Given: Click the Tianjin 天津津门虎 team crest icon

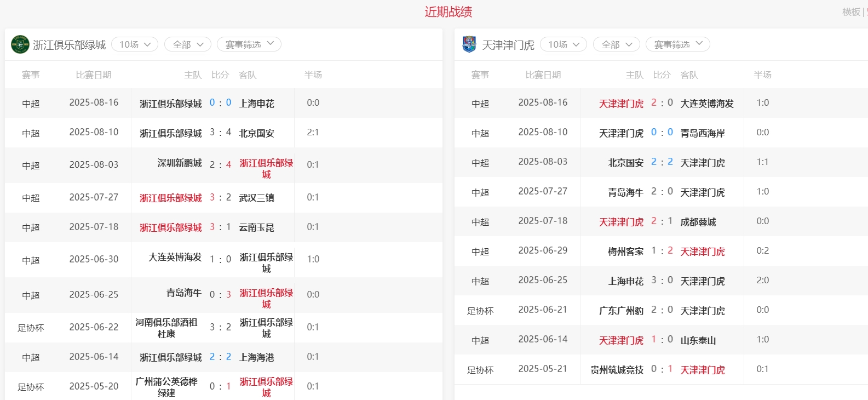Looking at the screenshot, I should point(469,44).
